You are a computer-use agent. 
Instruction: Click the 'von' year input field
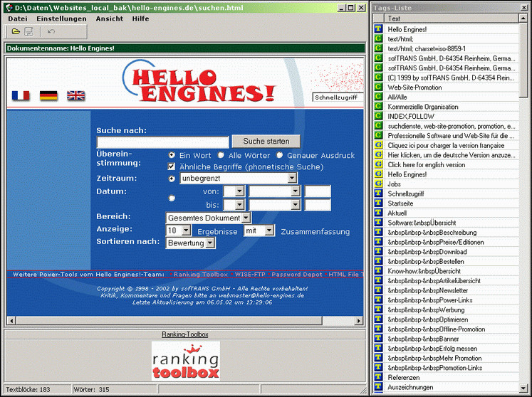318,191
